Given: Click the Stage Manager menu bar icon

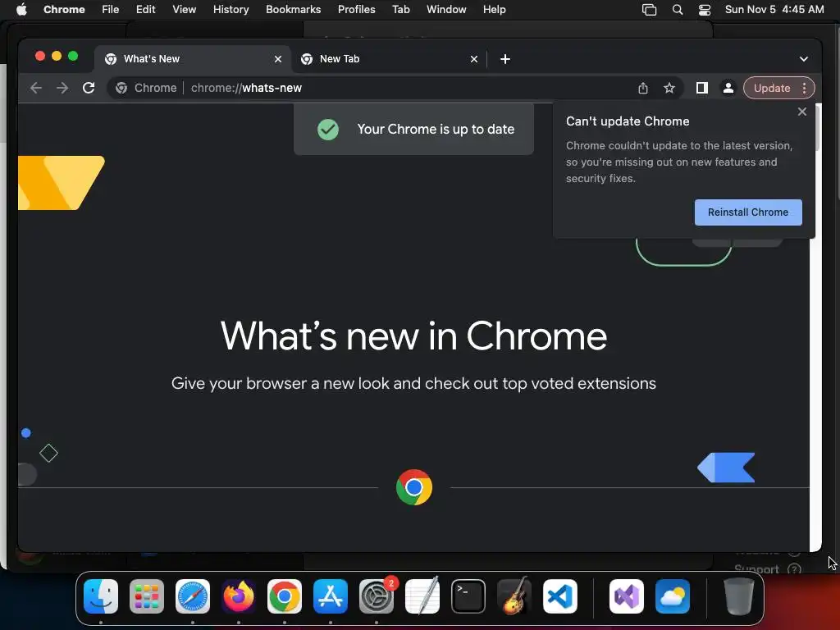Looking at the screenshot, I should click(650, 10).
